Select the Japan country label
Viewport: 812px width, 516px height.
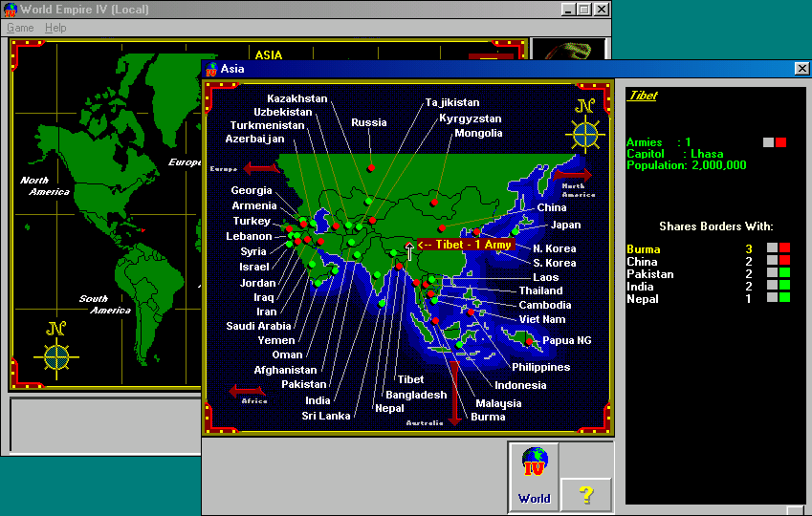[x=565, y=225]
